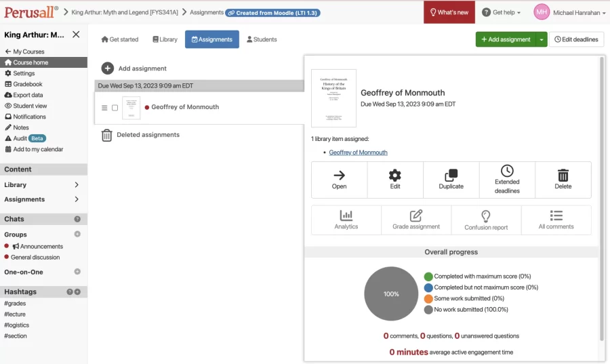The height and width of the screenshot is (364, 610).
Task: Click Edit deadlines button
Action: tap(576, 39)
